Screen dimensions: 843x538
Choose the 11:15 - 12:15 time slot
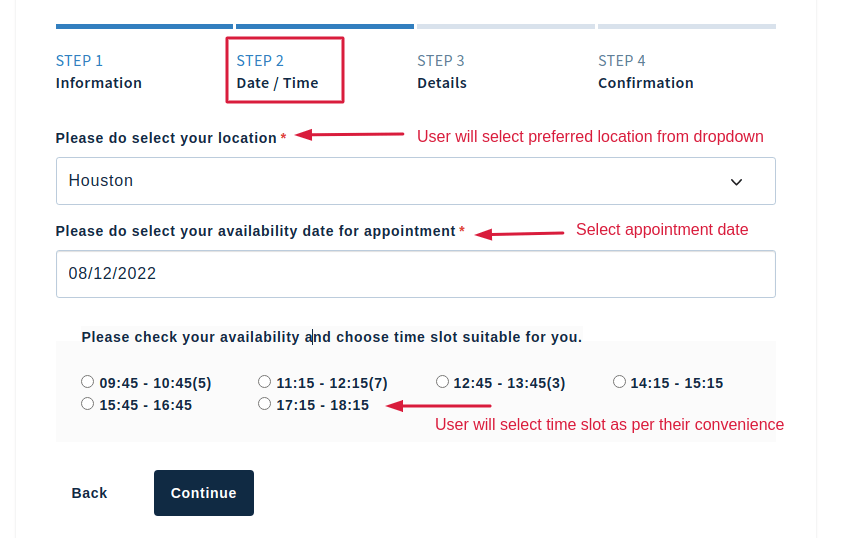point(265,382)
